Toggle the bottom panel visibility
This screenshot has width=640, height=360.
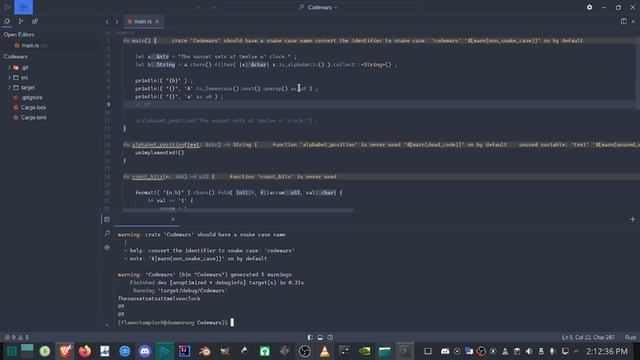[x=320, y=337]
